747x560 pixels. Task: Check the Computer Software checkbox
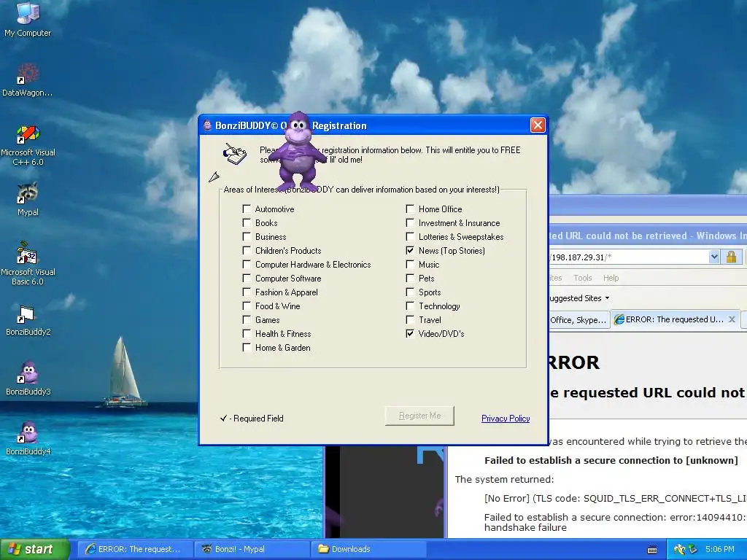247,278
